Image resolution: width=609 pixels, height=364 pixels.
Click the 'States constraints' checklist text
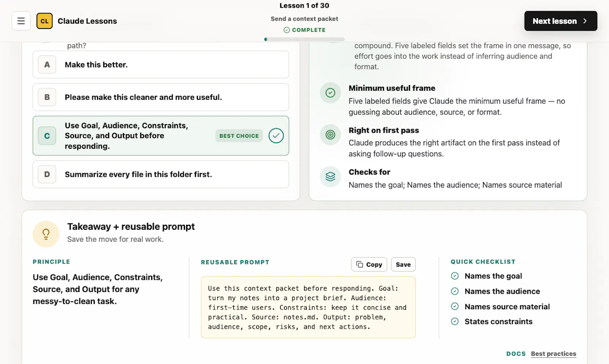(x=499, y=321)
